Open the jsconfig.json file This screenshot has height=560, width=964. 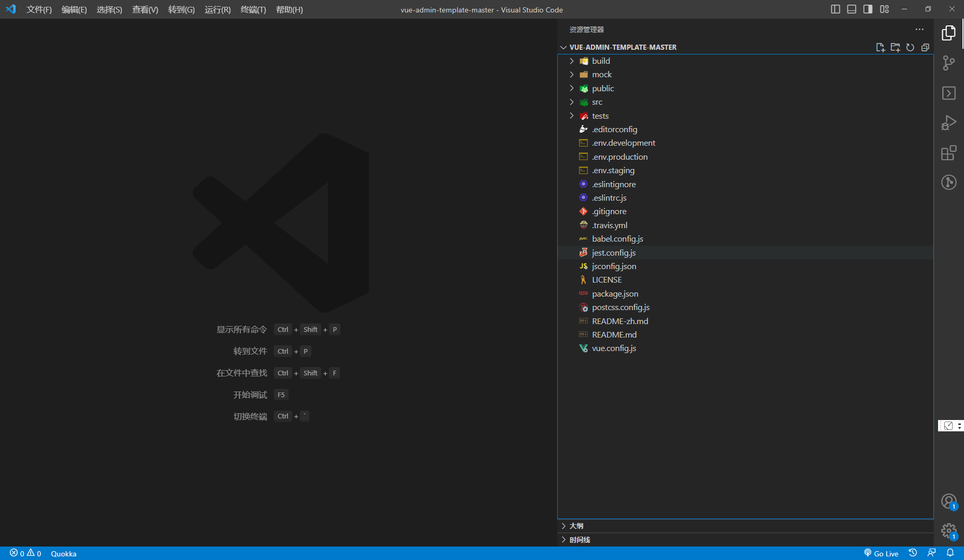coord(746,267)
